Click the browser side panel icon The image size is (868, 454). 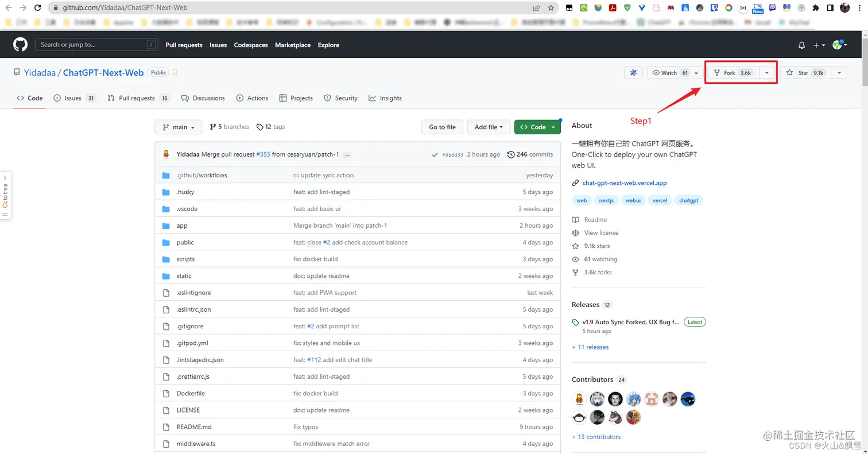(x=830, y=8)
